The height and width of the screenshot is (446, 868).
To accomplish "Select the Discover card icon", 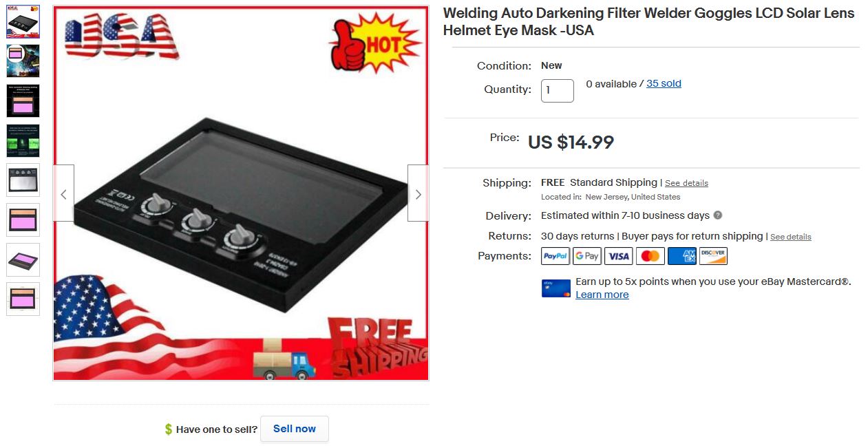I will pos(713,256).
